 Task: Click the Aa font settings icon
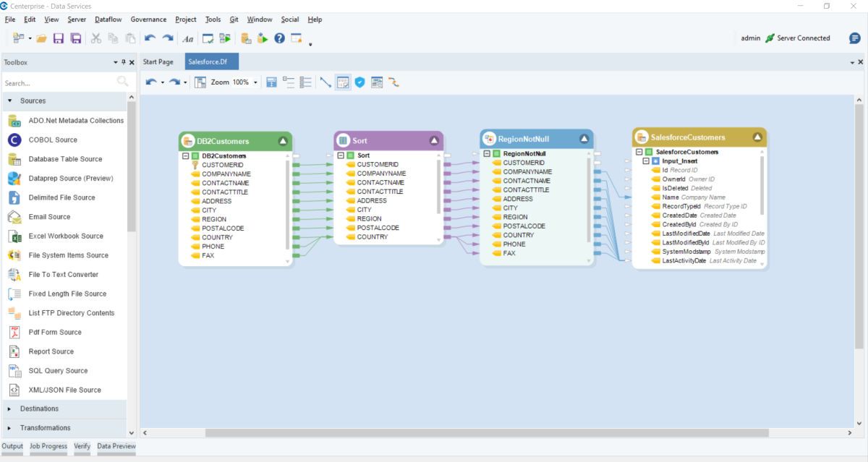(x=187, y=38)
